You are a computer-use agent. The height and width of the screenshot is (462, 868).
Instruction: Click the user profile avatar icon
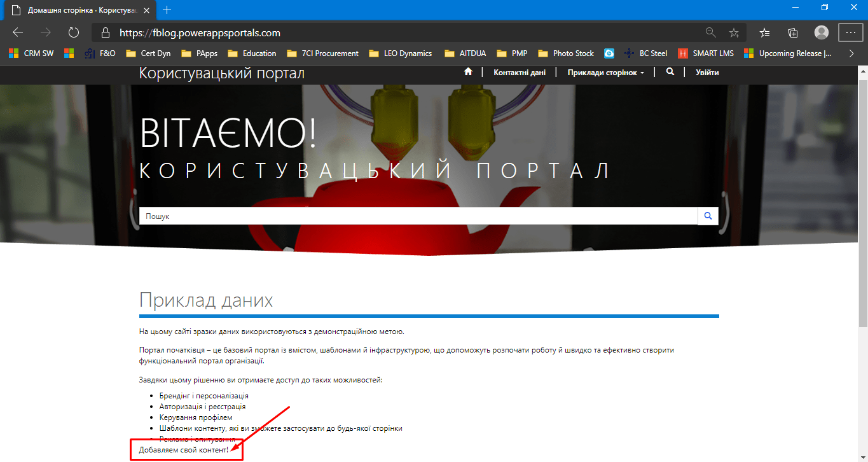(822, 32)
